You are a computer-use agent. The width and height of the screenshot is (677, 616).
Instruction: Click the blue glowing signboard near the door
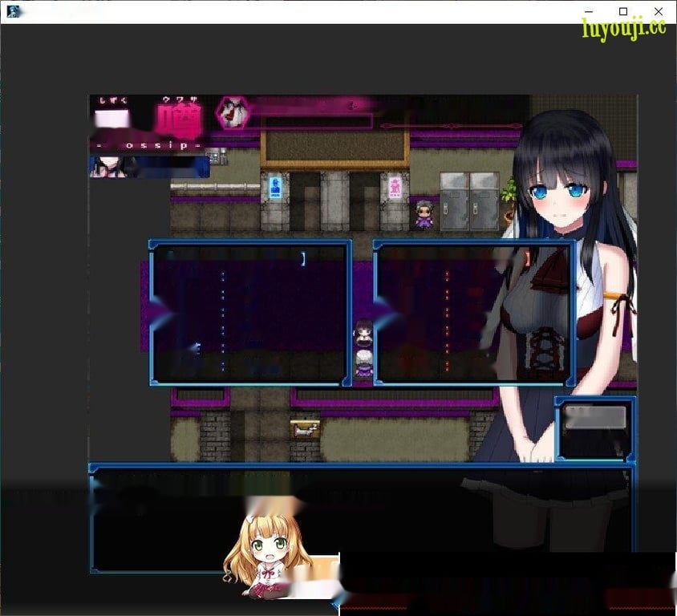pos(275,186)
